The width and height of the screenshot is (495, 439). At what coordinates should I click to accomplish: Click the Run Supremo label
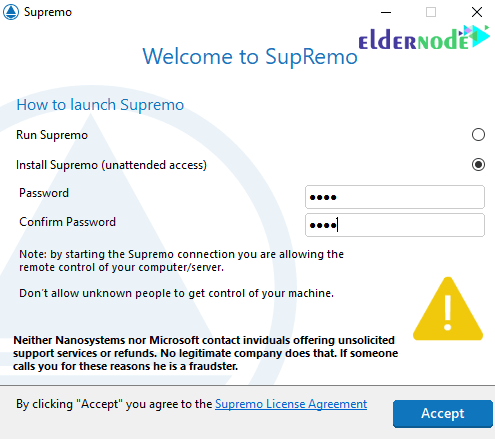[52, 135]
